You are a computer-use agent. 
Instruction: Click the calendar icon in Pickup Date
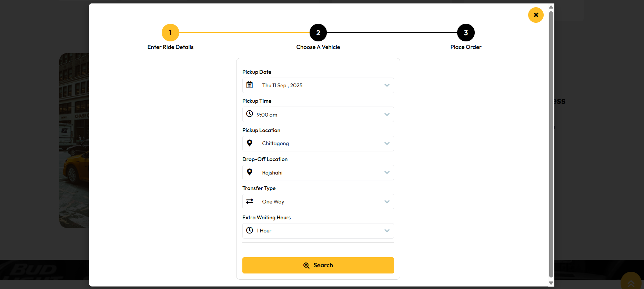250,85
